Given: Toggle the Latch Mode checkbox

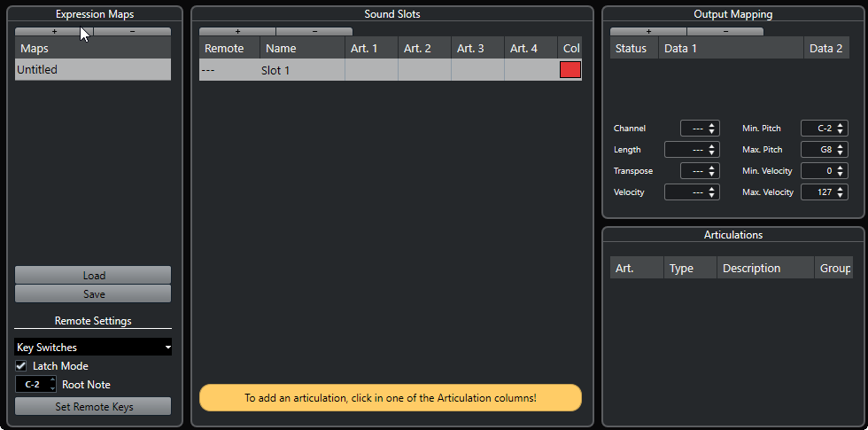Looking at the screenshot, I should (x=21, y=366).
